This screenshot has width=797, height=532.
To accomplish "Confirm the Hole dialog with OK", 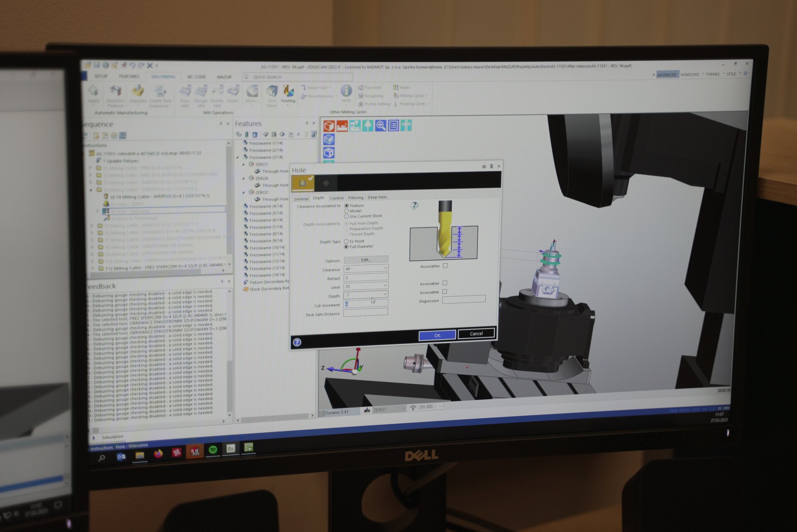I will (437, 335).
